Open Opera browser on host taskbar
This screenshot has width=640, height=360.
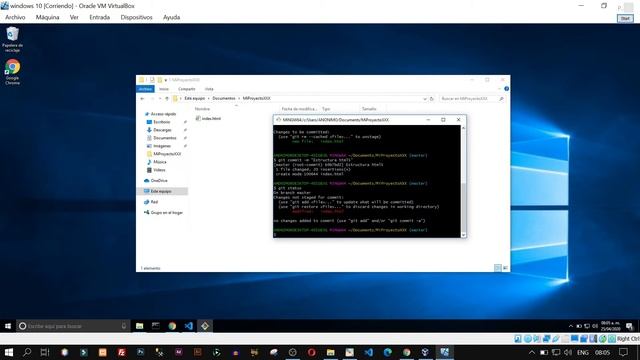(x=311, y=352)
